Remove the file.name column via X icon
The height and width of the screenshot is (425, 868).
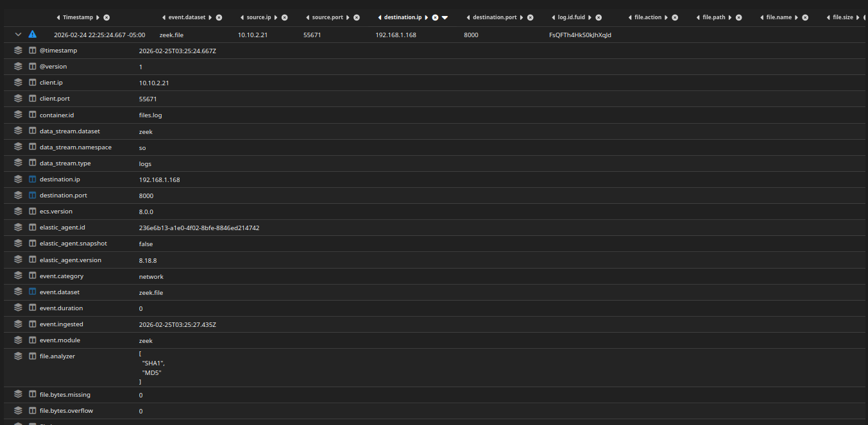(804, 17)
